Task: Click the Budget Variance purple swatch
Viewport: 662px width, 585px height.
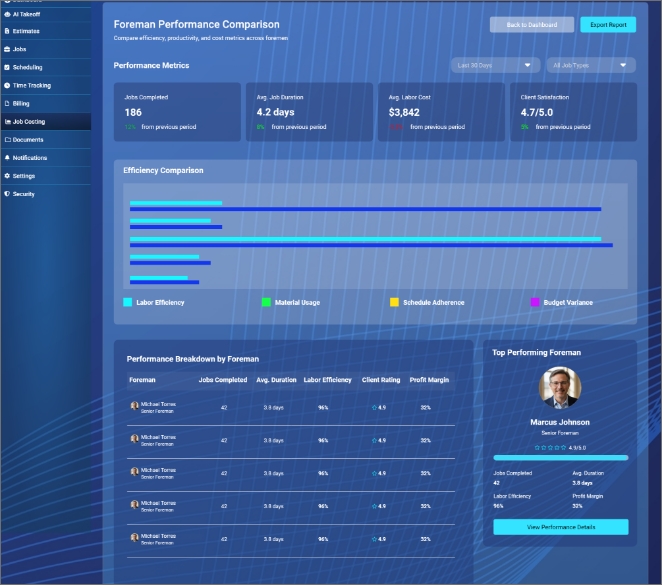Action: [x=535, y=302]
